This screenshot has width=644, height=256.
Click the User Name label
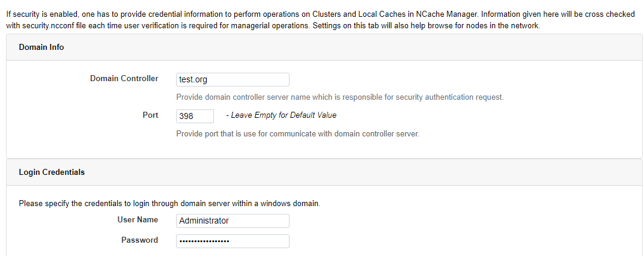tap(138, 220)
